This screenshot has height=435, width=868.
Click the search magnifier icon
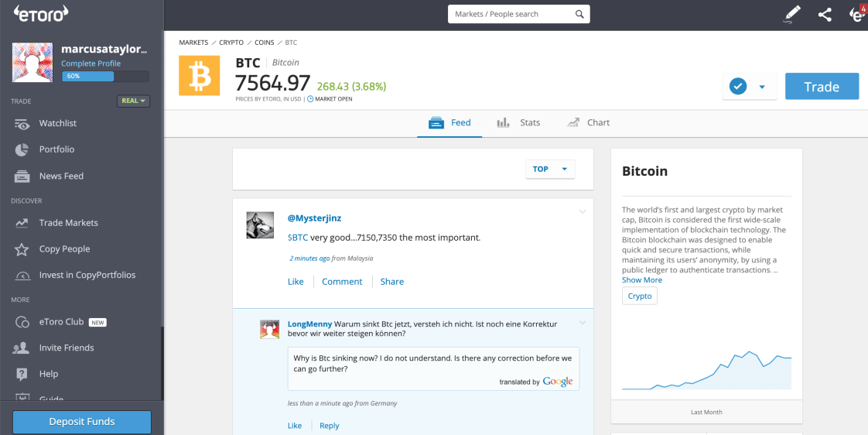click(579, 15)
